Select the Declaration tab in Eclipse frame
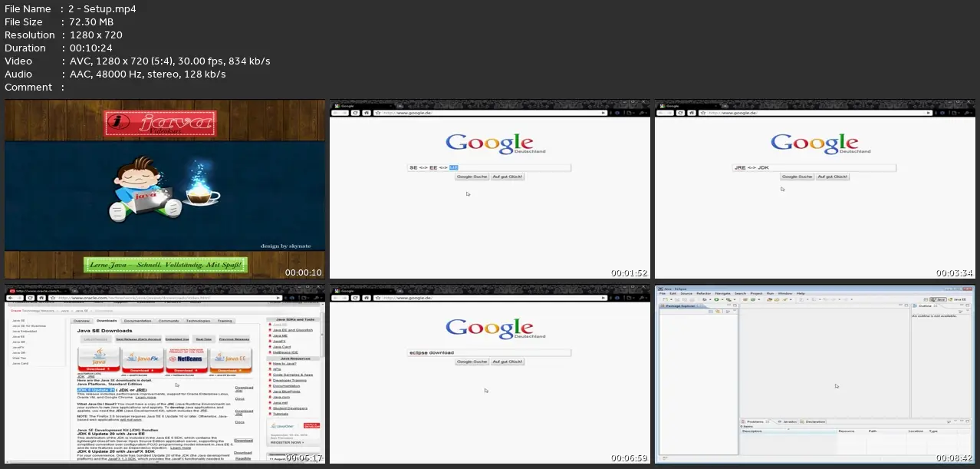Image resolution: width=980 pixels, height=469 pixels. 814,421
